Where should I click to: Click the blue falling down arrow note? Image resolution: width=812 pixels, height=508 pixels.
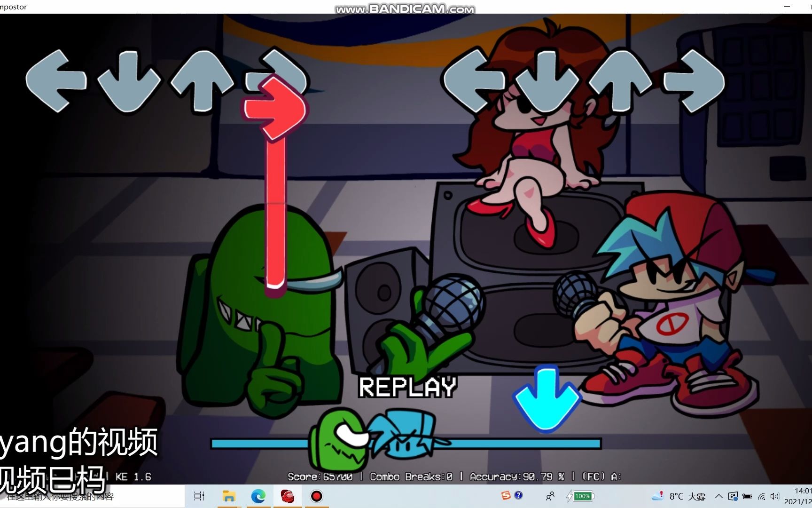click(x=547, y=400)
